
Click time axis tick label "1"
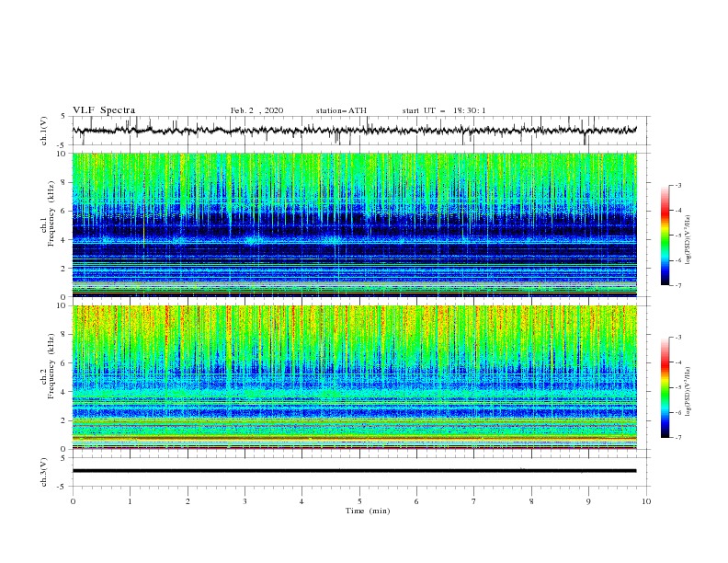(x=130, y=501)
